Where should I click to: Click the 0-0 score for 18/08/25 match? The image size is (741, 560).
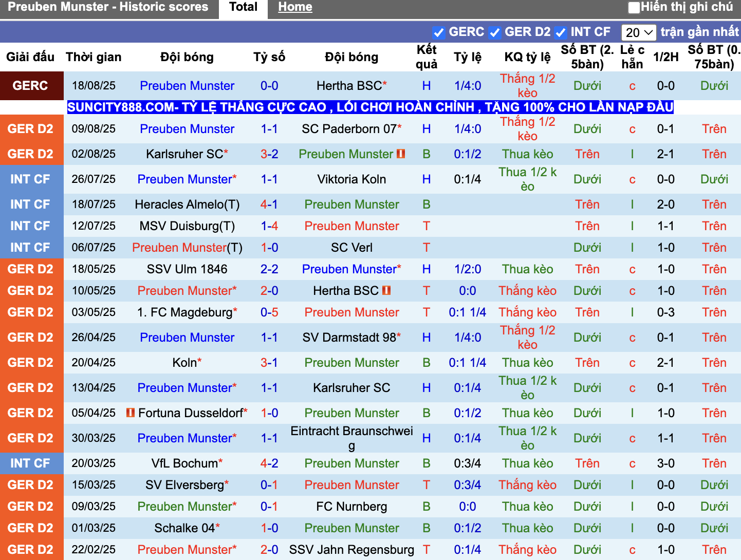tap(269, 86)
